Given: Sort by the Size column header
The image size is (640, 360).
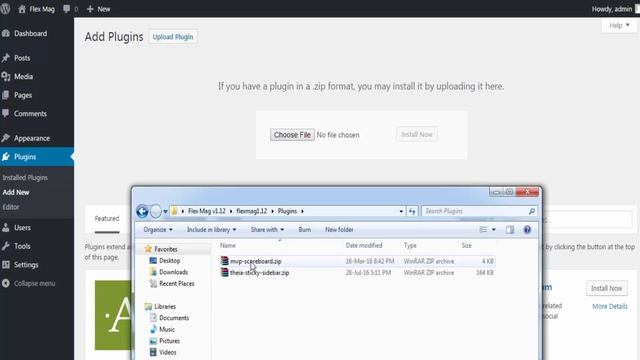Looking at the screenshot, I should click(467, 245).
